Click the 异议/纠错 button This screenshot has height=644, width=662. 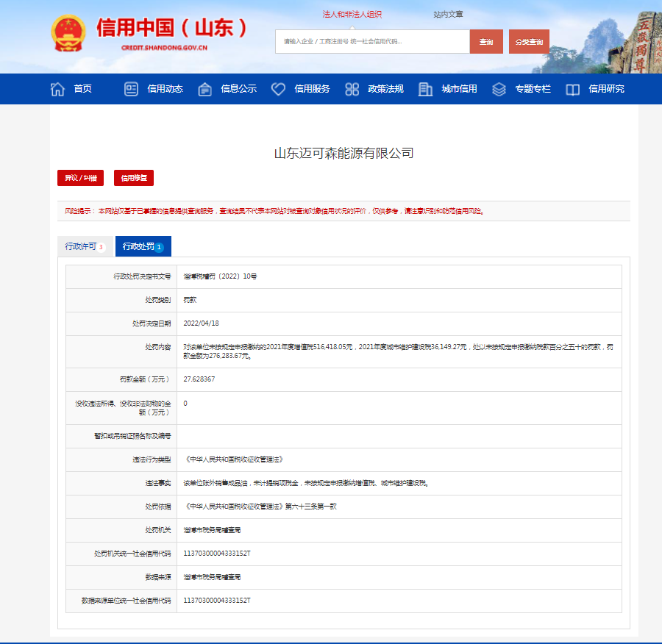(x=81, y=178)
